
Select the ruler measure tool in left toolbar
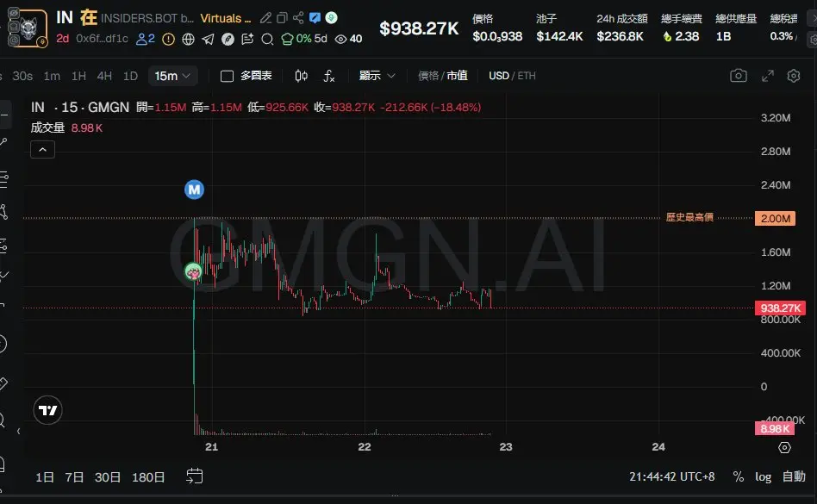coord(3,384)
